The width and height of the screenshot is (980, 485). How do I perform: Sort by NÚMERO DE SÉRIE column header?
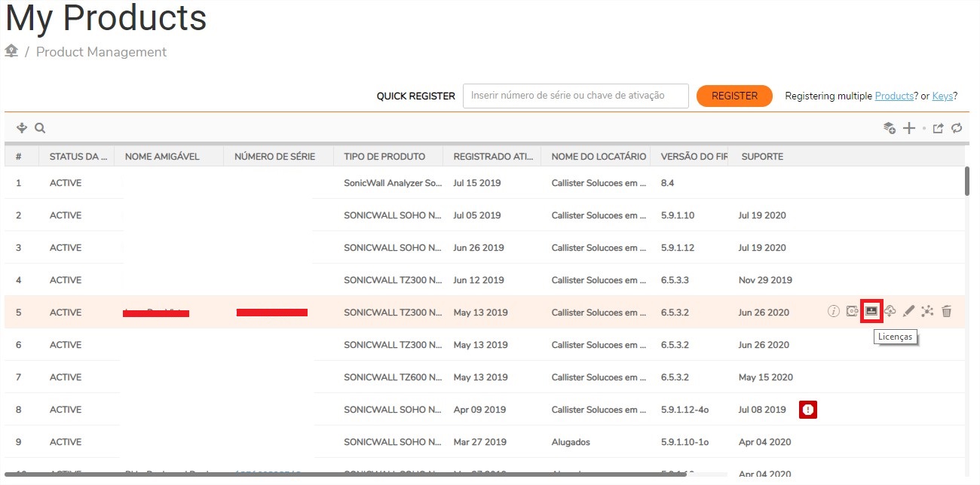pos(278,157)
